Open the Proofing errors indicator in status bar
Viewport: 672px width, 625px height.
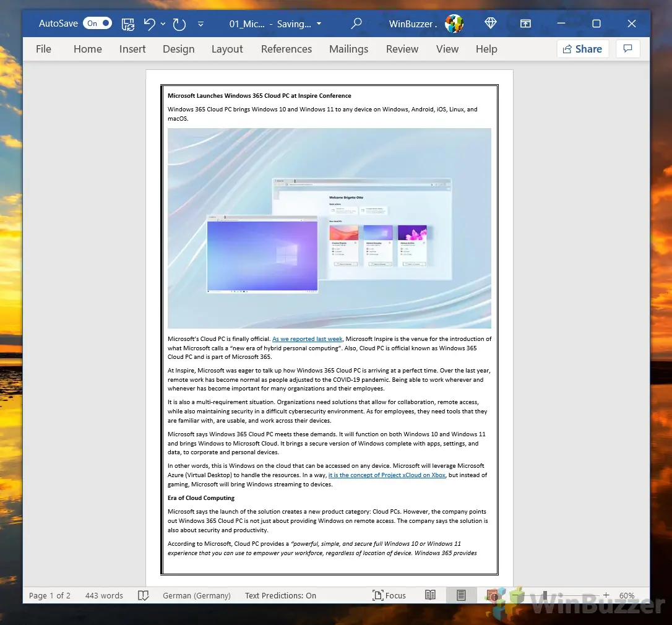click(x=143, y=595)
